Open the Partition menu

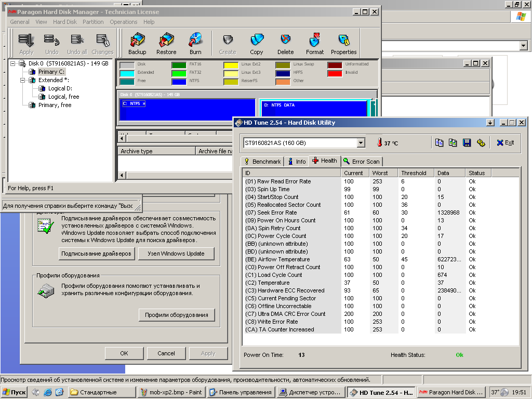click(93, 22)
